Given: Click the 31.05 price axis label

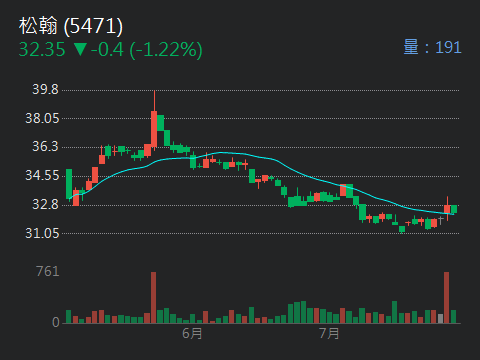Looking at the screenshot, I should [x=42, y=233].
